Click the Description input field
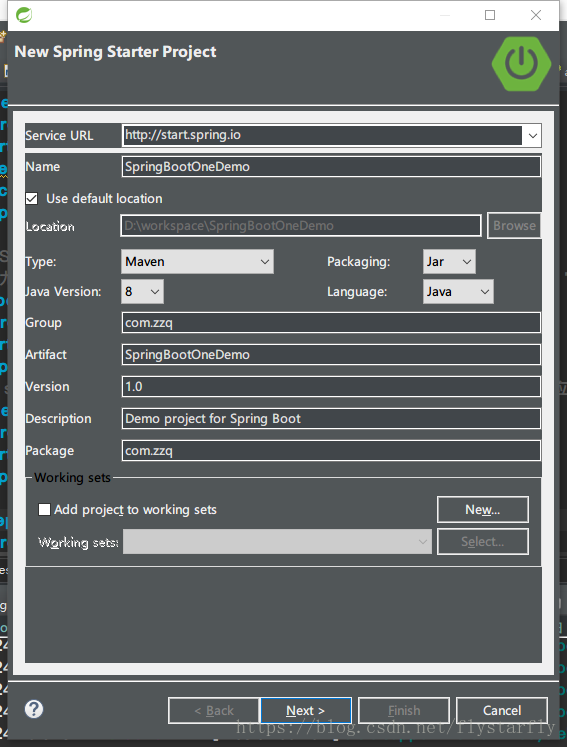The height and width of the screenshot is (747, 567). tap(331, 418)
